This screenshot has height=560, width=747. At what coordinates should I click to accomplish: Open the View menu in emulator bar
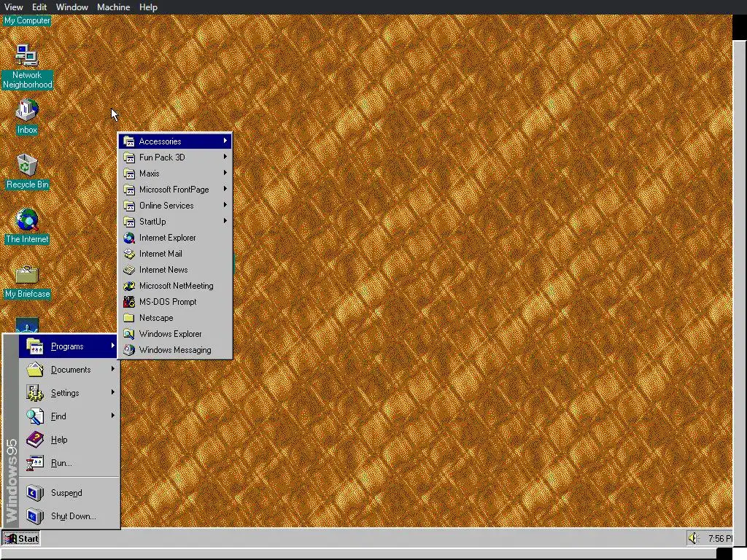point(13,7)
